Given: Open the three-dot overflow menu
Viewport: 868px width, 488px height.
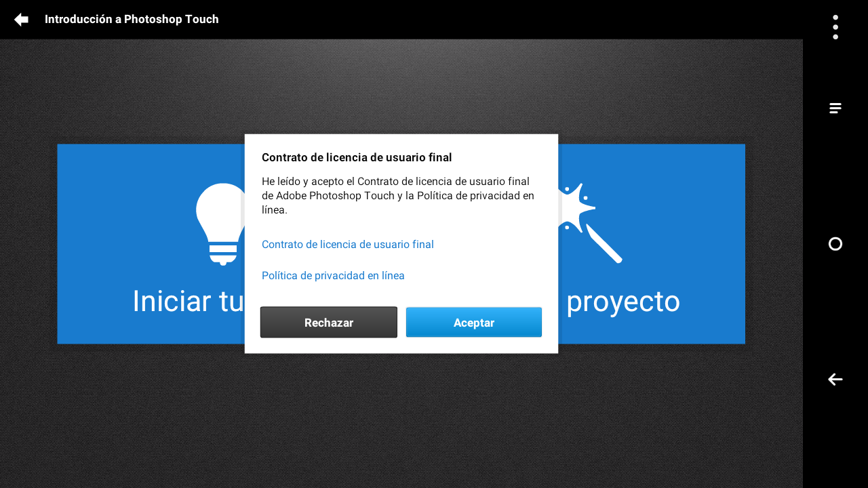Looking at the screenshot, I should [835, 27].
